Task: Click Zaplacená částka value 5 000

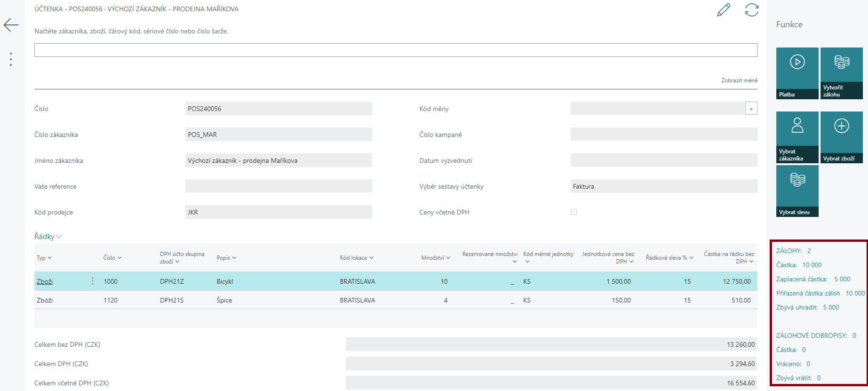Action: pyautogui.click(x=842, y=279)
